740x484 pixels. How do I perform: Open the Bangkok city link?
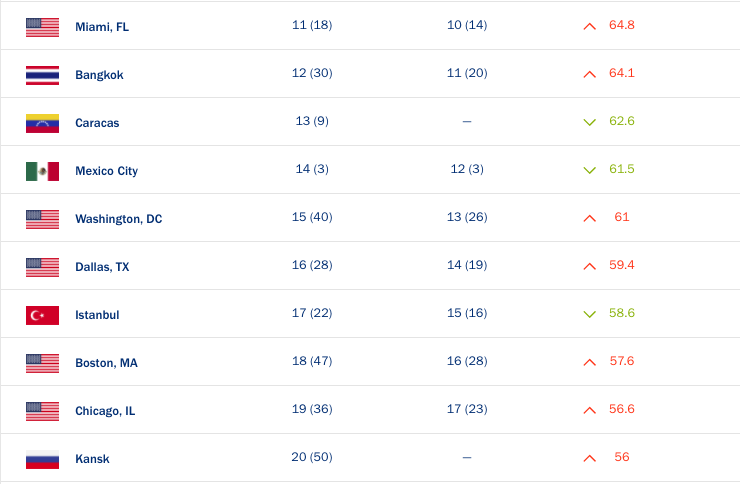pos(99,75)
